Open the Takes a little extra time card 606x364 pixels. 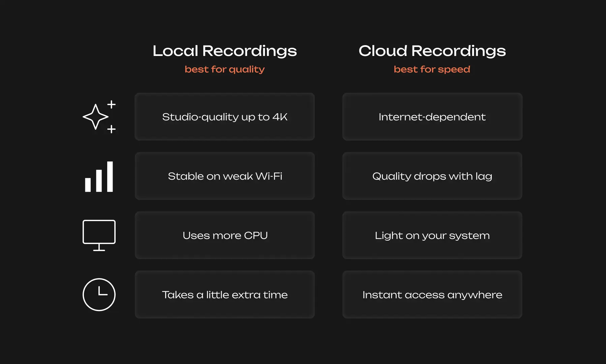point(224,295)
